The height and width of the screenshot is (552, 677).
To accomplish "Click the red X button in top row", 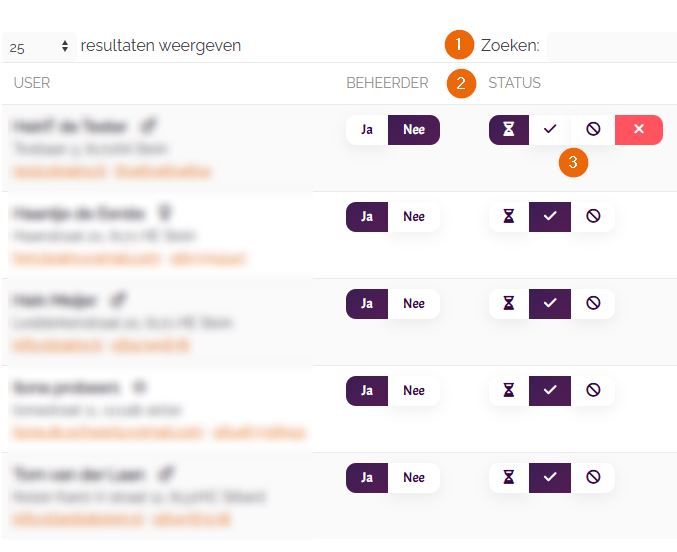I will [639, 130].
